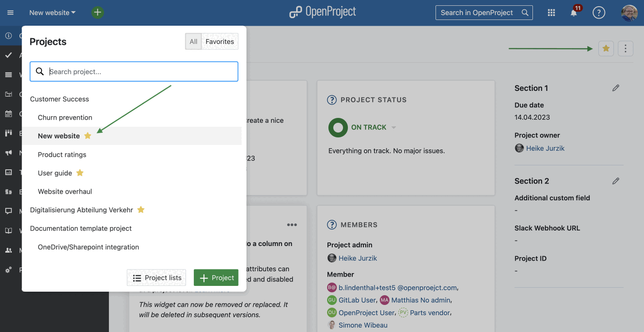Open Heike Jurzik's profile link

pyautogui.click(x=545, y=148)
